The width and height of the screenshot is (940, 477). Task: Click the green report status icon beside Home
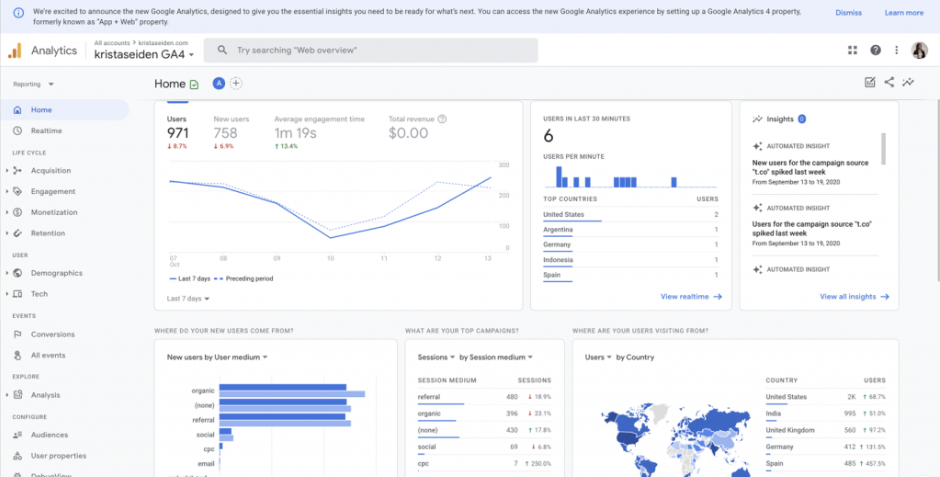tap(194, 84)
